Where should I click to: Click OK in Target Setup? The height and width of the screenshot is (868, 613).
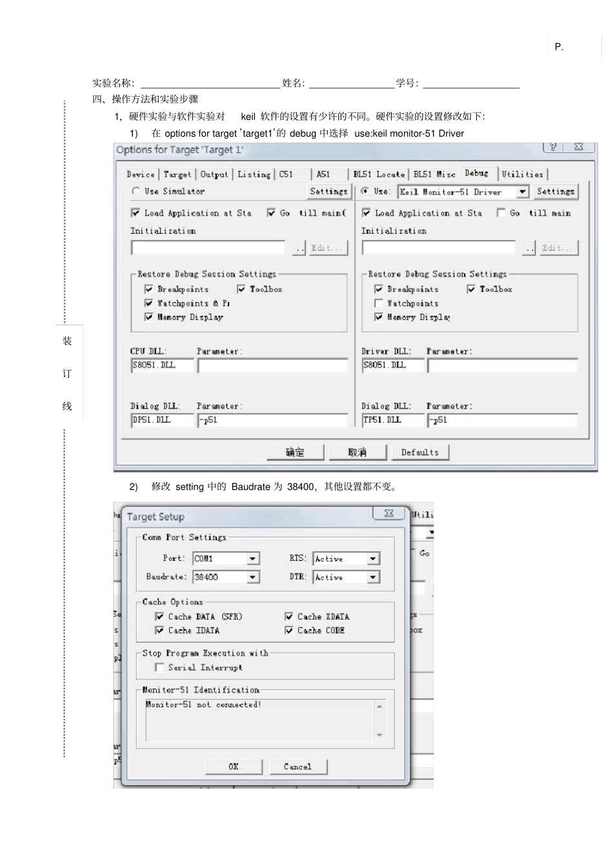click(x=234, y=767)
